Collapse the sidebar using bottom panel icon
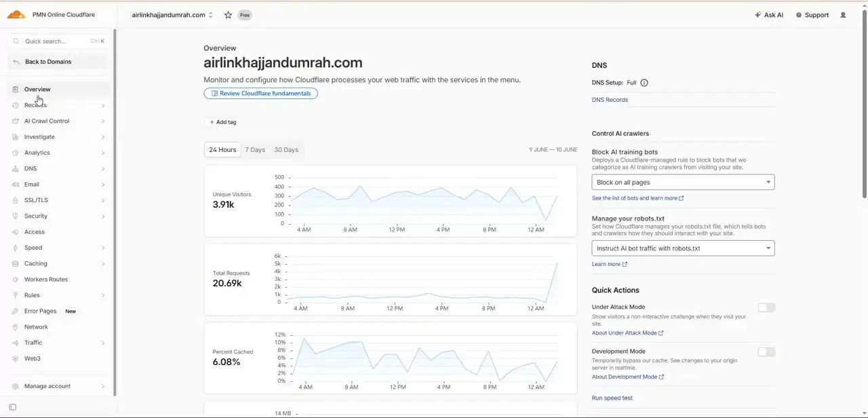The height and width of the screenshot is (418, 868). click(x=12, y=407)
